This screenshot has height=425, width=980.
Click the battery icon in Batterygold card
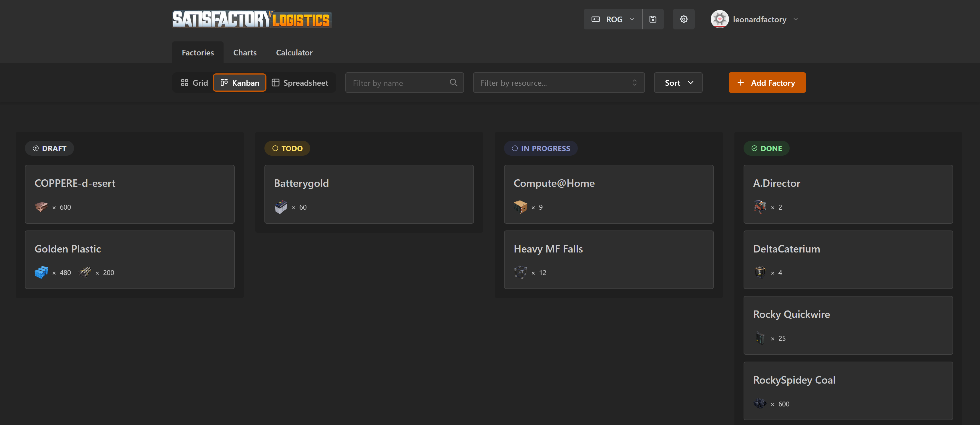point(281,207)
